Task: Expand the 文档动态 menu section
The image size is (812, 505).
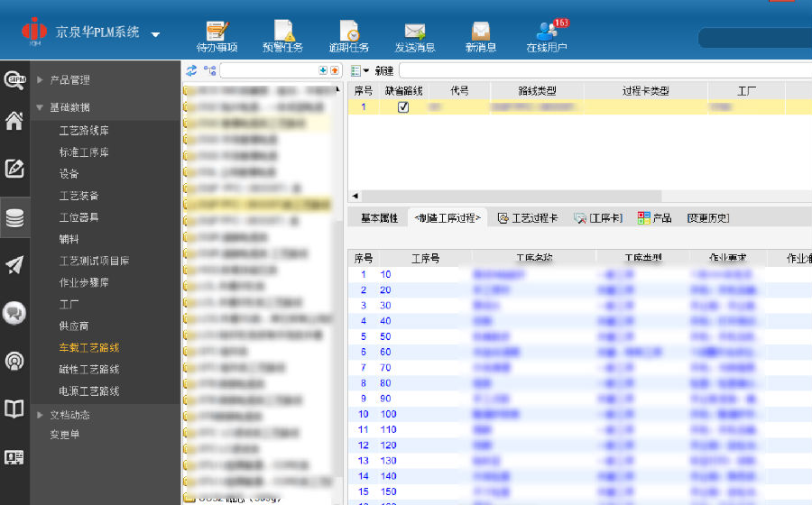Action: click(69, 415)
